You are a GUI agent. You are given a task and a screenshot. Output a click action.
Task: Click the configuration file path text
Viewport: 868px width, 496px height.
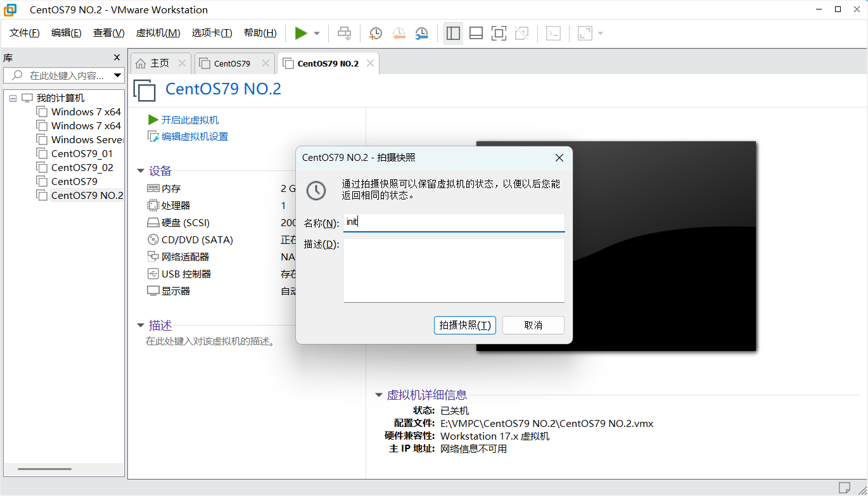(547, 423)
